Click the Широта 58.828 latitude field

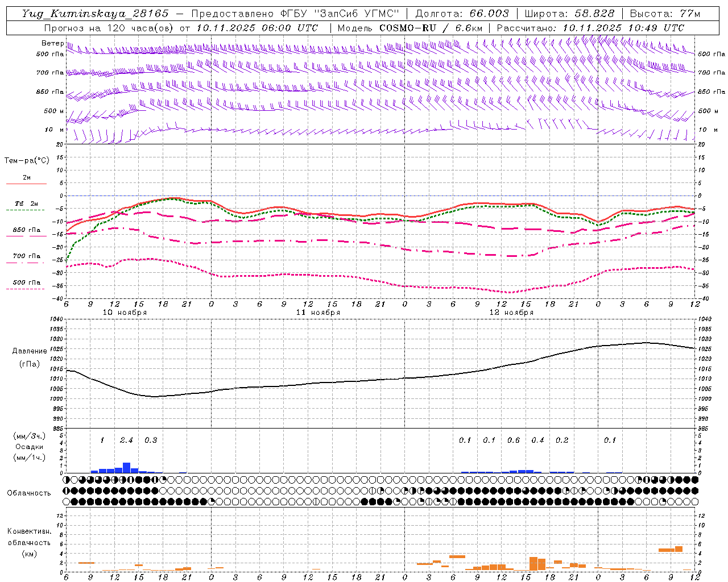click(569, 14)
